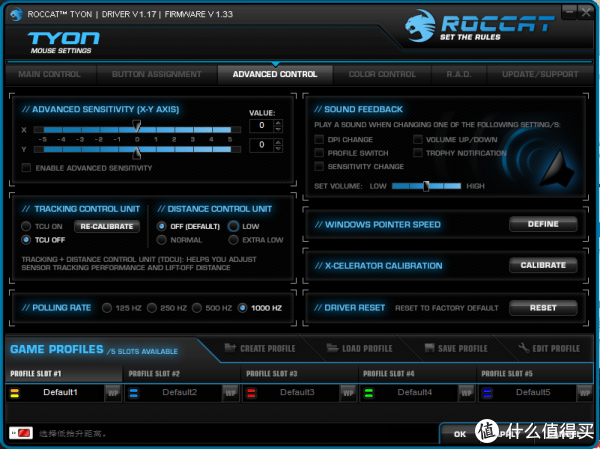Open the R.A.D. tab
This screenshot has width=600, height=449.
point(459,74)
